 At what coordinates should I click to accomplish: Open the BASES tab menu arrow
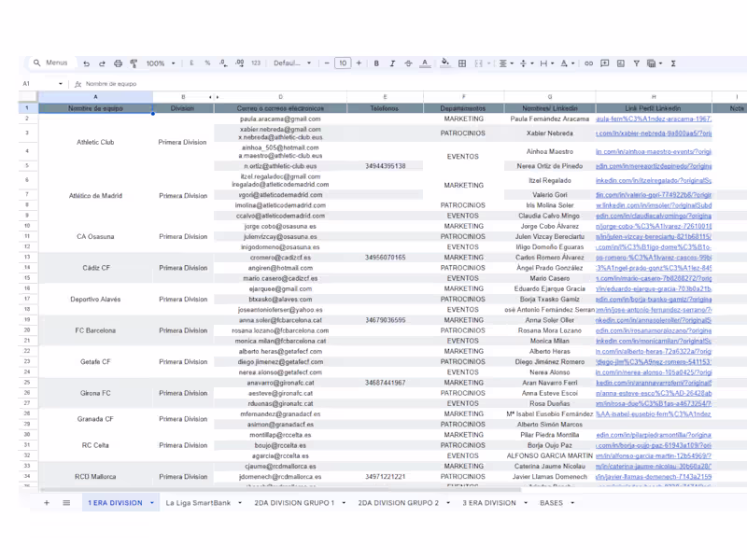pos(572,503)
